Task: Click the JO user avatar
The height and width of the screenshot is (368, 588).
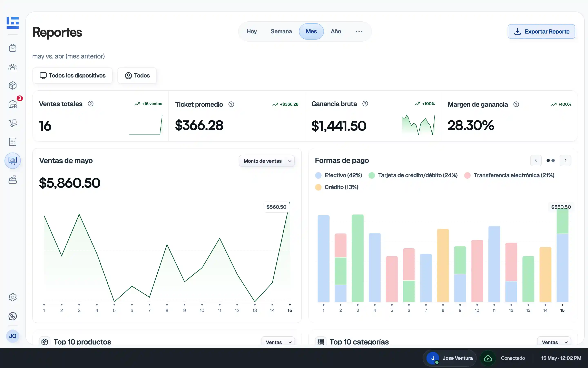Action: tap(13, 336)
